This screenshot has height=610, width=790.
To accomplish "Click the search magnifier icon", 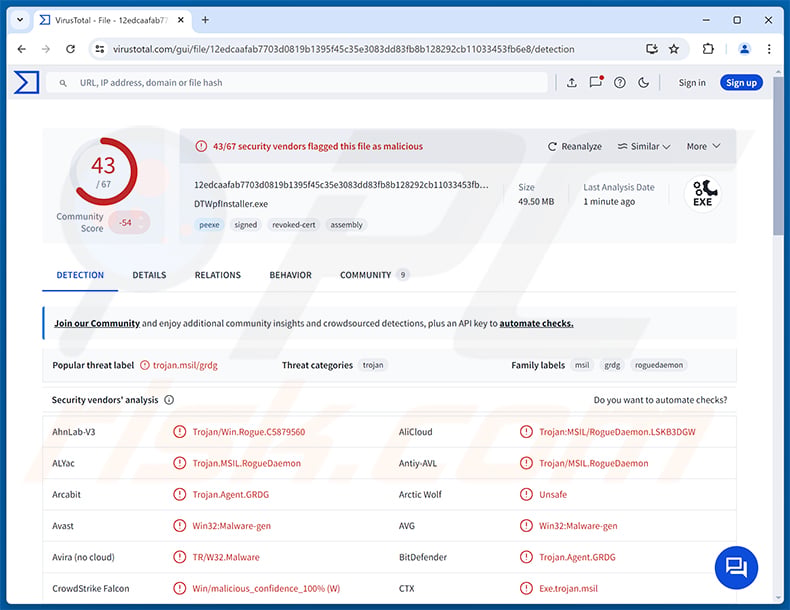I will click(x=63, y=83).
